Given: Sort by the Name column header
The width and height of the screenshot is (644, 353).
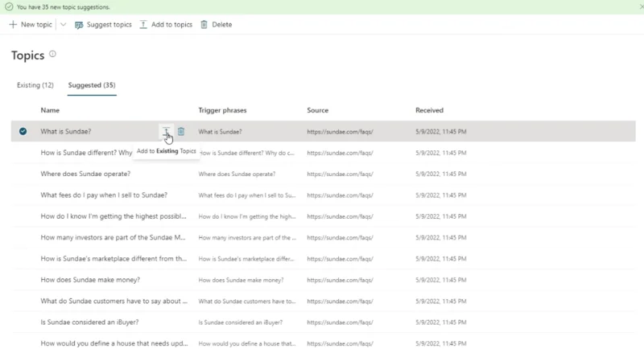Looking at the screenshot, I should 50,110.
